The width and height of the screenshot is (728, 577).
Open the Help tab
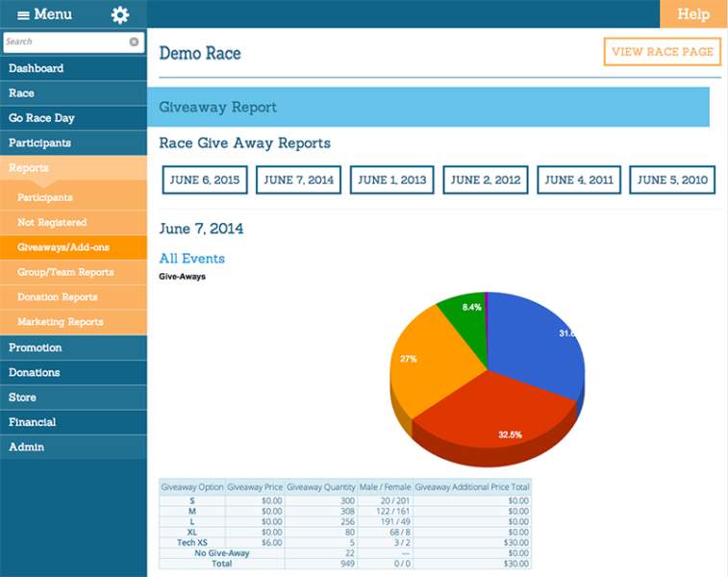pyautogui.click(x=693, y=13)
